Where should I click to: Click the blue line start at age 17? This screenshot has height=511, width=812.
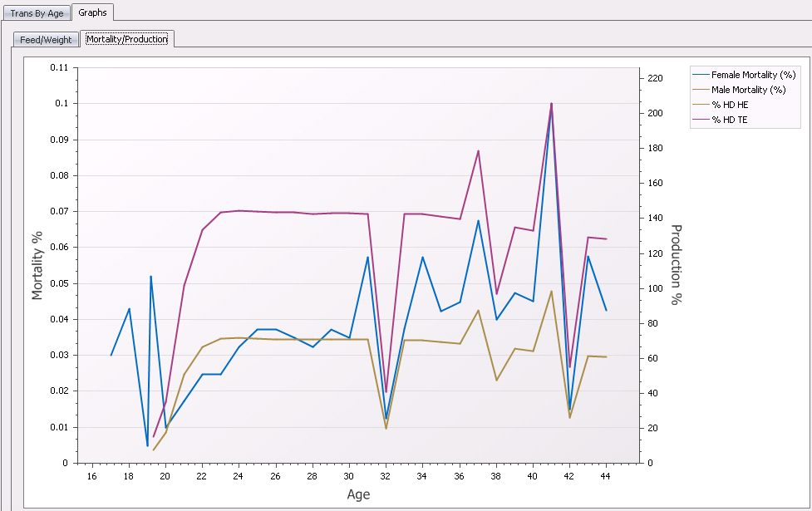pos(111,355)
